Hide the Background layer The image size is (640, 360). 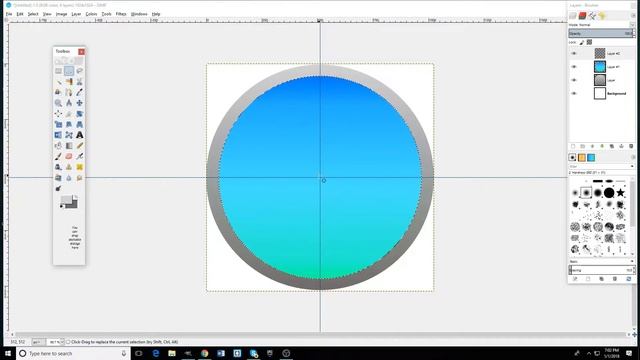574,93
